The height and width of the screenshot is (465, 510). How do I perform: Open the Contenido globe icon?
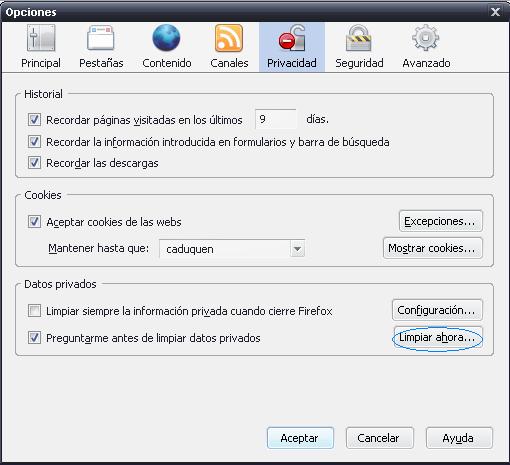pos(166,38)
